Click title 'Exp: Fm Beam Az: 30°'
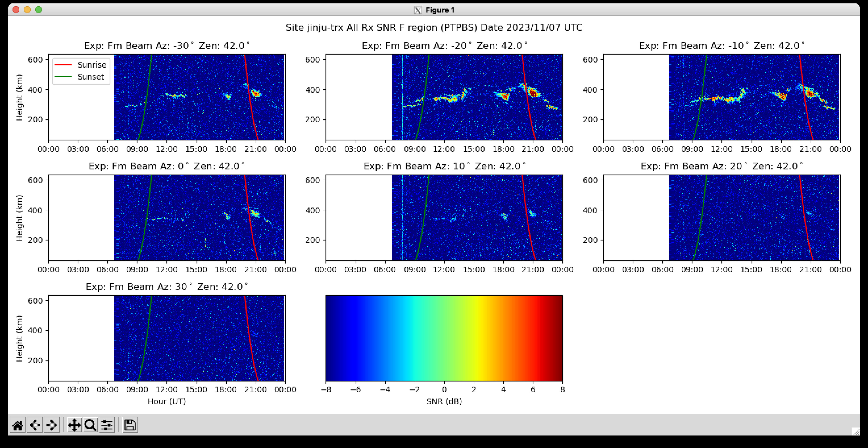This screenshot has width=868, height=448. pos(167,287)
